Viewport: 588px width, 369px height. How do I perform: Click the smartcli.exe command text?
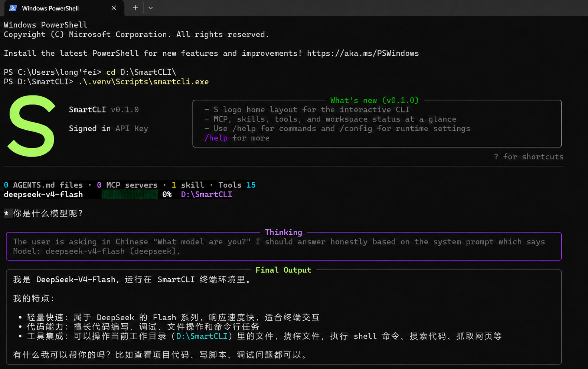click(144, 82)
